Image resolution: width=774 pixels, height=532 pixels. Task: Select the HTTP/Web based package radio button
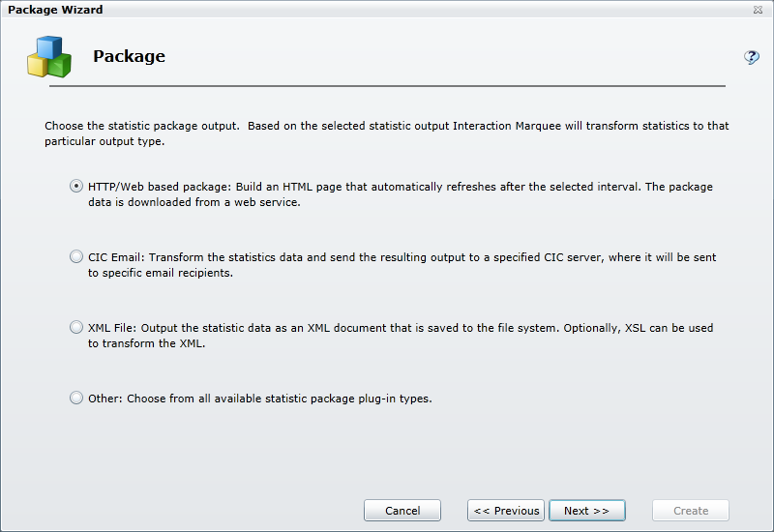click(76, 187)
